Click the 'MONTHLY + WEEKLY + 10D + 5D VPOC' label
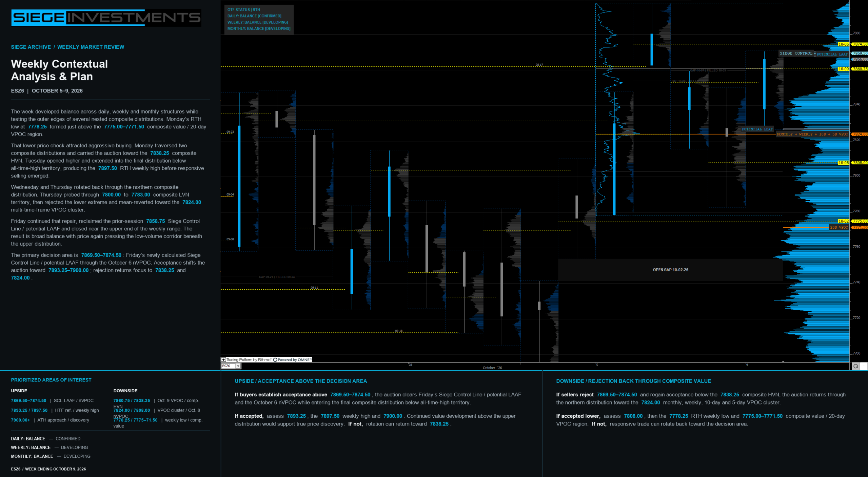 (812, 134)
